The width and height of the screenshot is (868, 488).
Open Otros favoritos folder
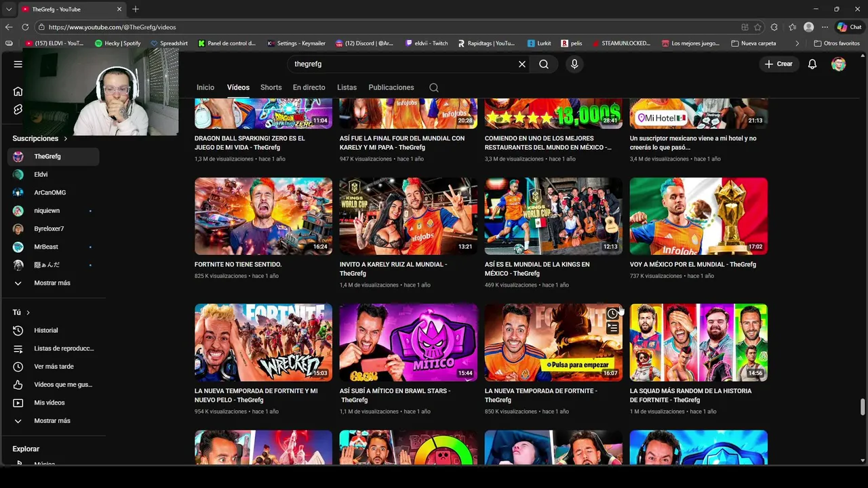(837, 43)
